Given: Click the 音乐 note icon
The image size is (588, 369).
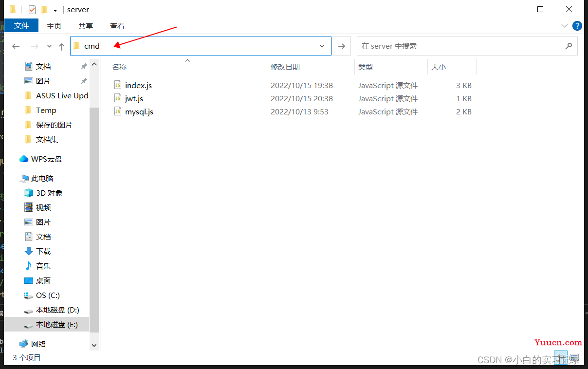Looking at the screenshot, I should (28, 266).
